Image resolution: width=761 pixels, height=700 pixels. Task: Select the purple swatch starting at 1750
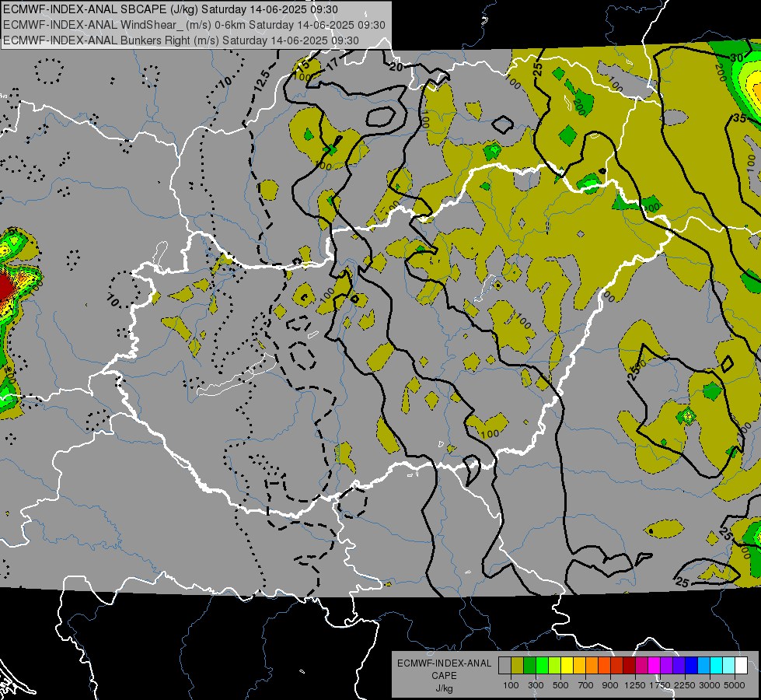pos(666,666)
